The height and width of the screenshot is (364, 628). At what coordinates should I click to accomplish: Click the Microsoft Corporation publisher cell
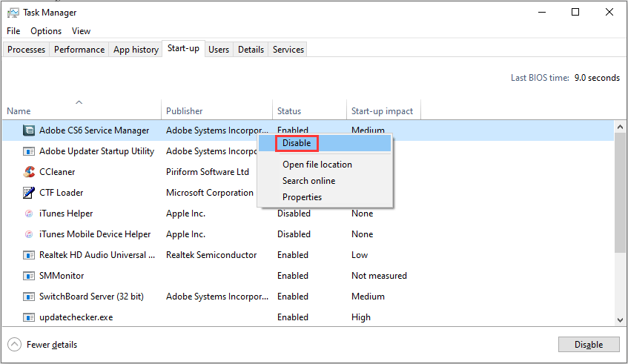click(210, 193)
